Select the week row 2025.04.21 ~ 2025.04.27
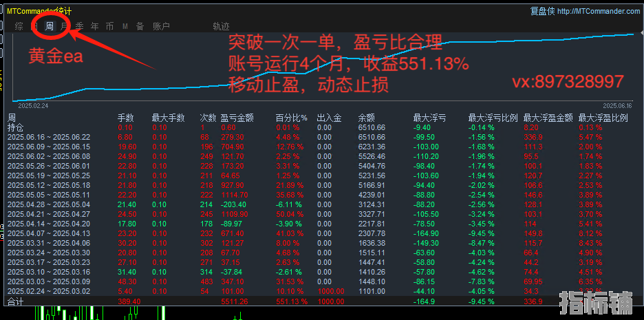644x320 pixels. tap(322, 215)
